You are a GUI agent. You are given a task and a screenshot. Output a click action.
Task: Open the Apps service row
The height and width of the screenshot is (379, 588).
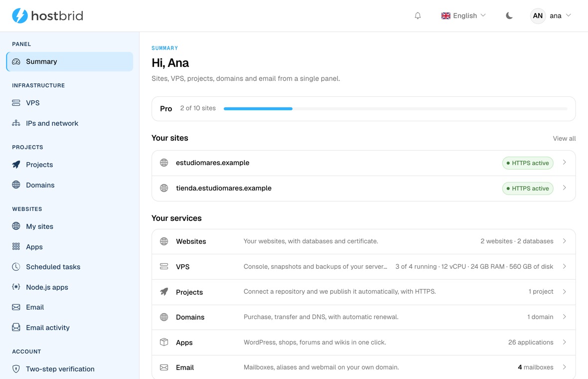[363, 343]
